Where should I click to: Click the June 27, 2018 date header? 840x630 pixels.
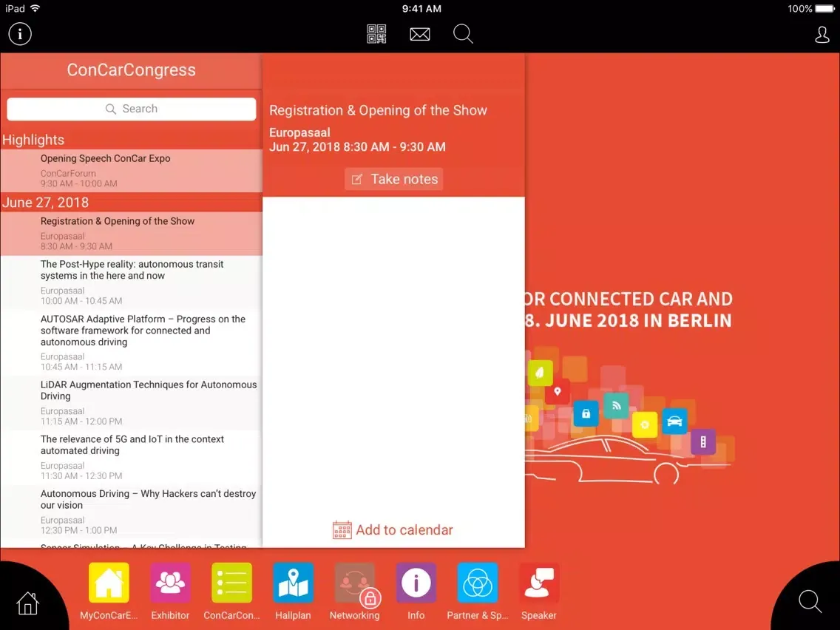tap(46, 203)
